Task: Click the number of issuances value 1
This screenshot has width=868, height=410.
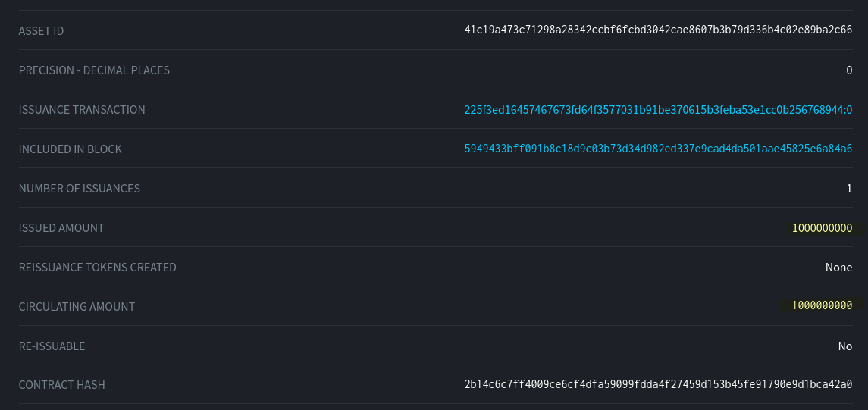Action: tap(849, 189)
